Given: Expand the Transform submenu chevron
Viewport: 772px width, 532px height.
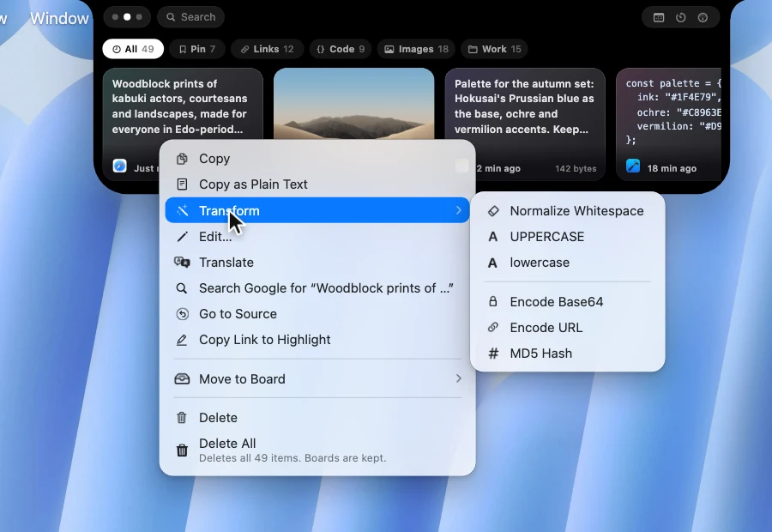Looking at the screenshot, I should [x=458, y=210].
